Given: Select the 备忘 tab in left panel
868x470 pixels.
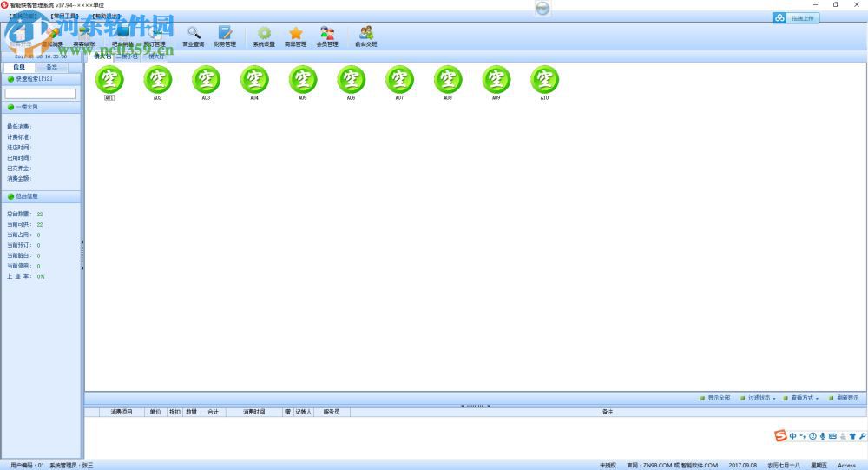Looking at the screenshot, I should click(51, 67).
